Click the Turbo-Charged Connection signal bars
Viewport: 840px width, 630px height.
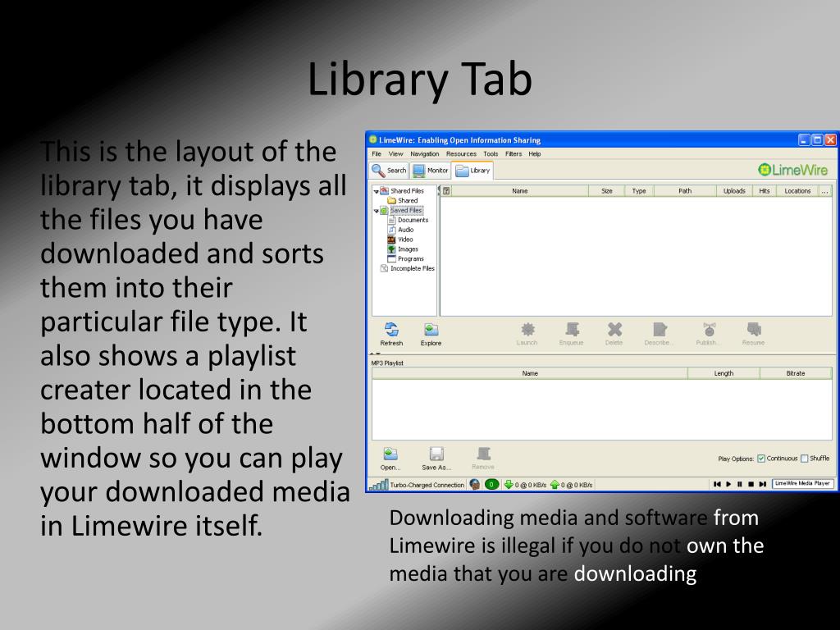pyautogui.click(x=378, y=485)
